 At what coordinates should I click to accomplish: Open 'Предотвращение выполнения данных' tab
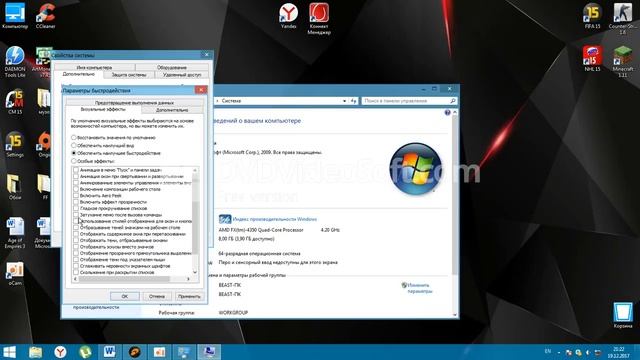pos(134,102)
